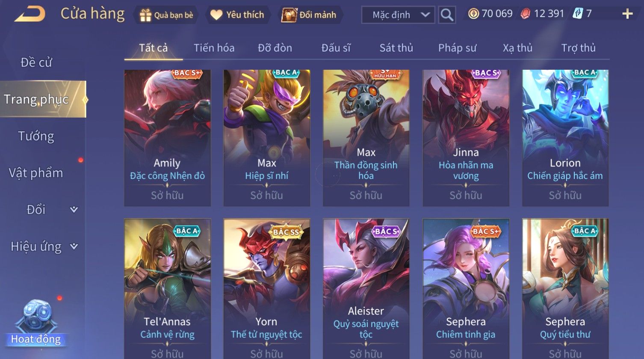Image resolution: width=644 pixels, height=359 pixels.
Task: Click the red gem currency icon
Action: (x=525, y=14)
